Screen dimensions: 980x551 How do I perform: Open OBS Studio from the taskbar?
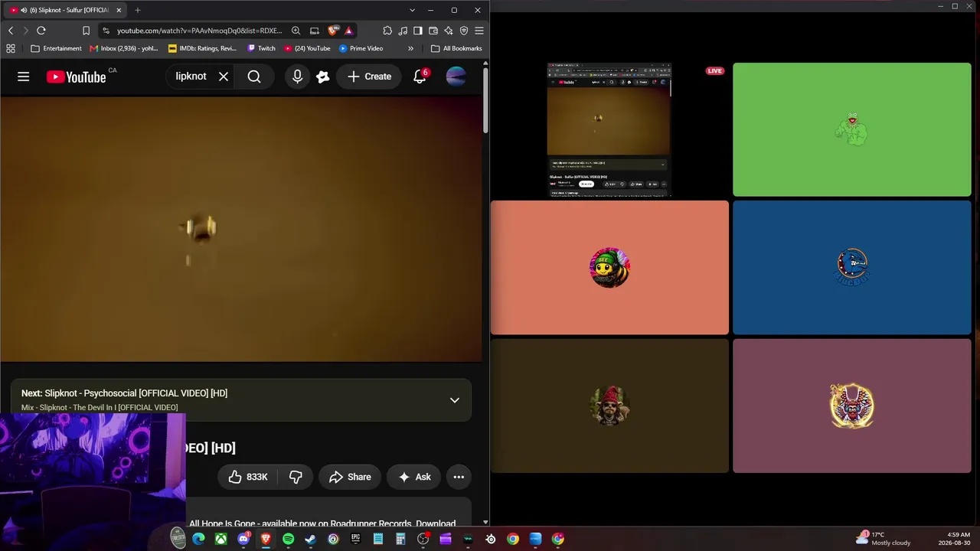423,539
